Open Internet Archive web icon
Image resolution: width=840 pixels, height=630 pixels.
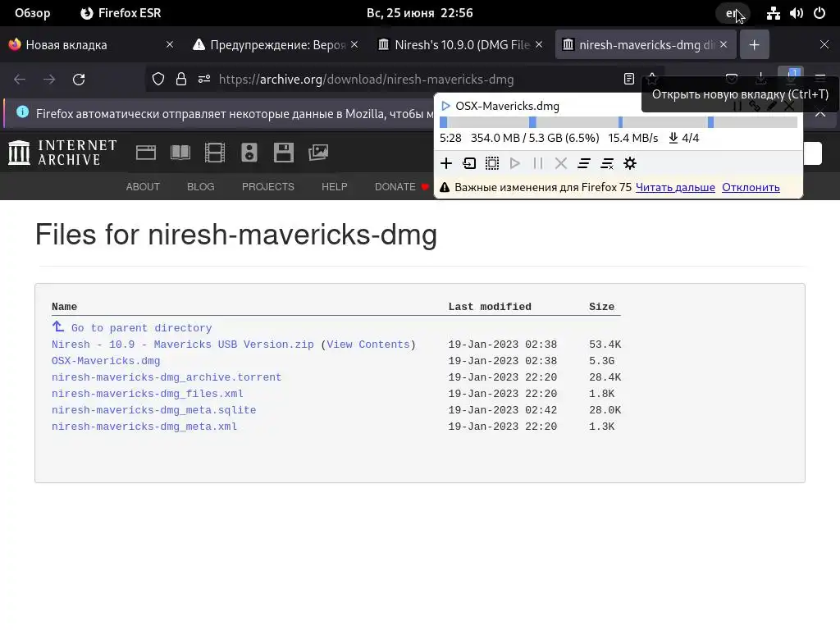tap(146, 153)
